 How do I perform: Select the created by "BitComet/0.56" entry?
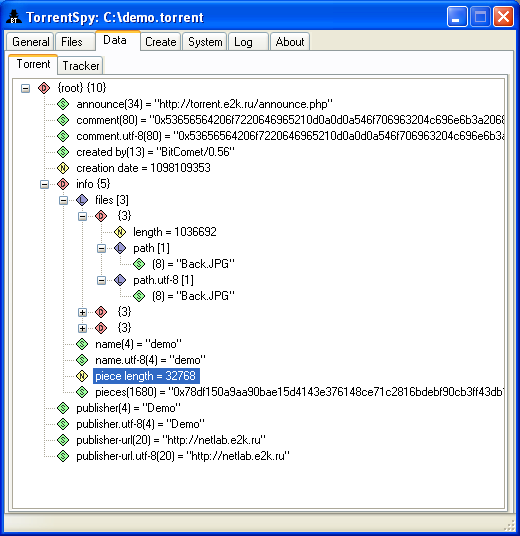click(x=156, y=152)
